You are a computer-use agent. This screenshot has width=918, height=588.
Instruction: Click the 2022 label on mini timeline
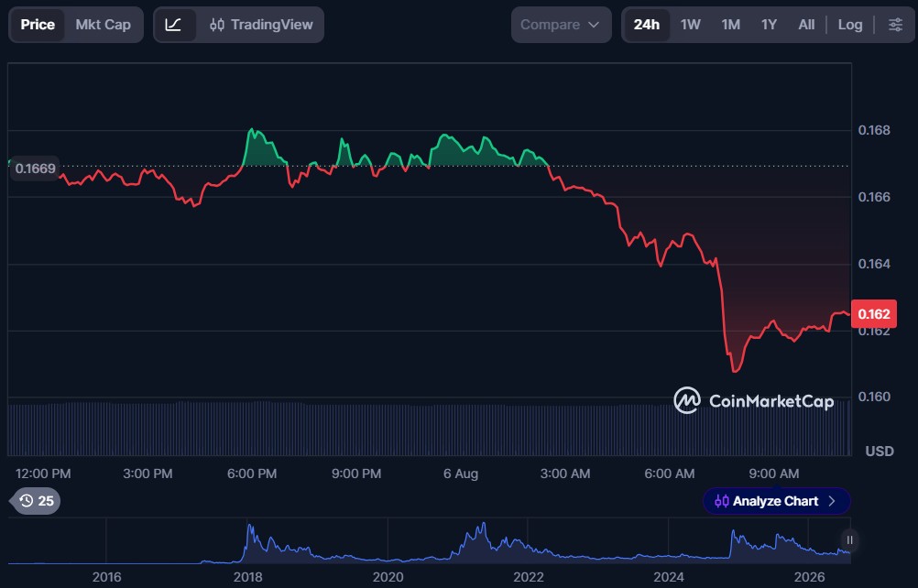529,578
